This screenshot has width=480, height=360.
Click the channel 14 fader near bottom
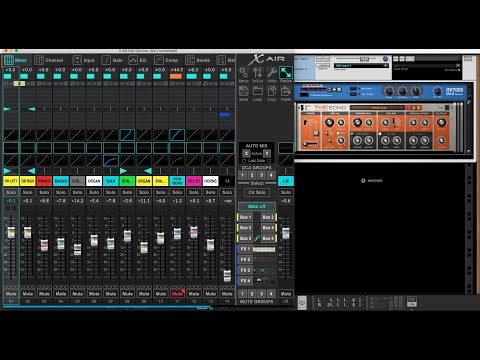point(227,275)
